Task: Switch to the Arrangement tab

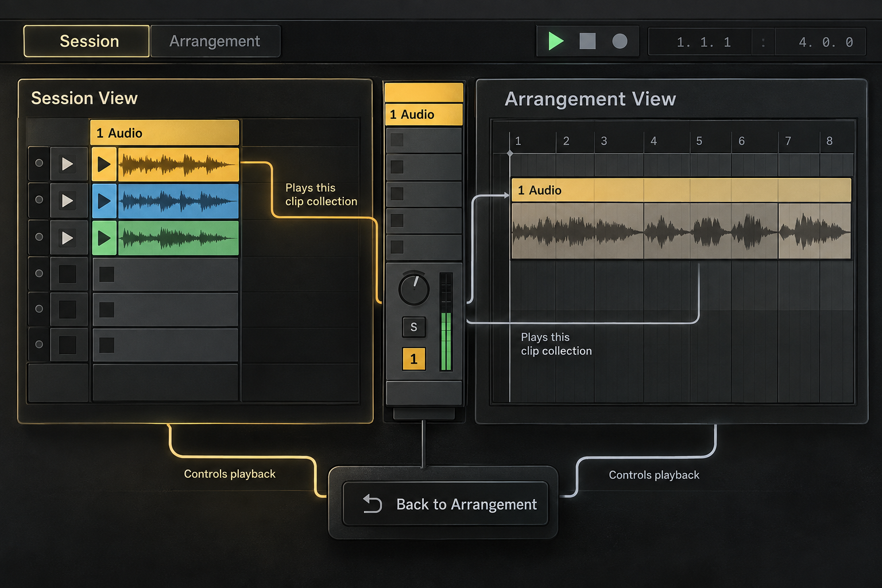Action: [215, 41]
